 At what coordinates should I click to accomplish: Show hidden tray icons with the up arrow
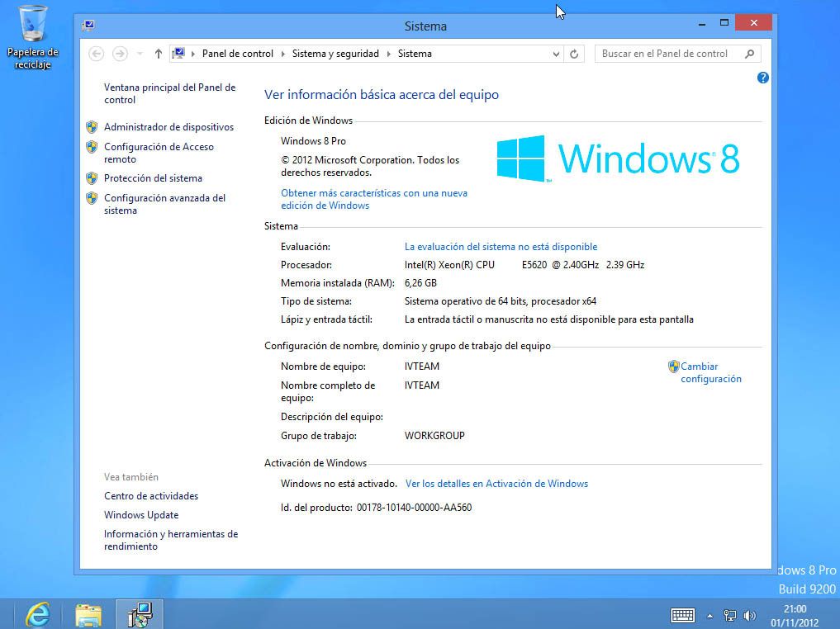(709, 616)
